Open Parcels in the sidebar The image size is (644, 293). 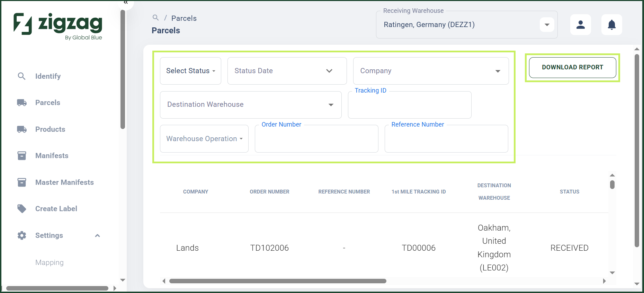pos(48,103)
